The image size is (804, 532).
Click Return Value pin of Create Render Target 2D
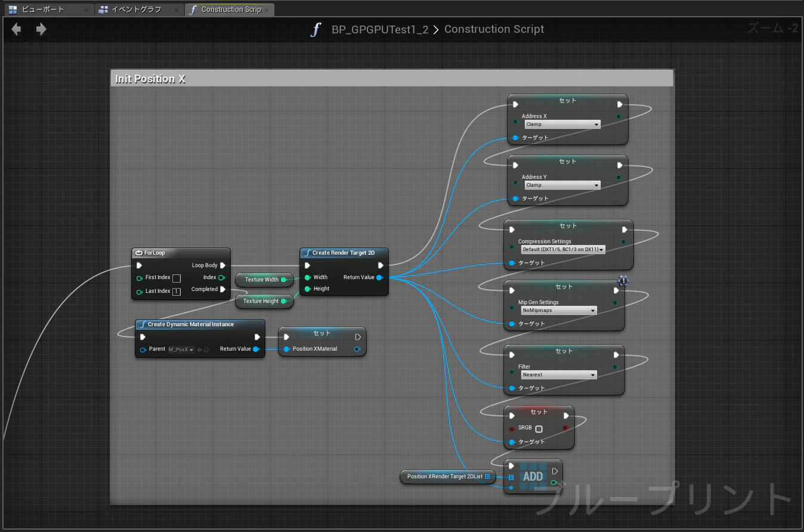379,277
